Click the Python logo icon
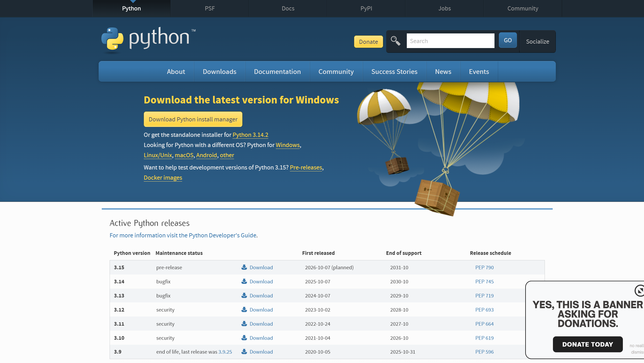The width and height of the screenshot is (644, 363). point(112,39)
